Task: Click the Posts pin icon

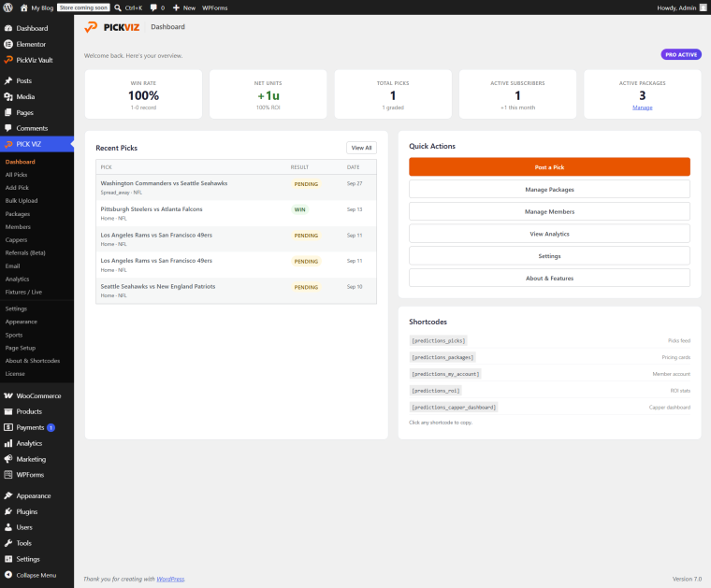Action: pos(8,80)
